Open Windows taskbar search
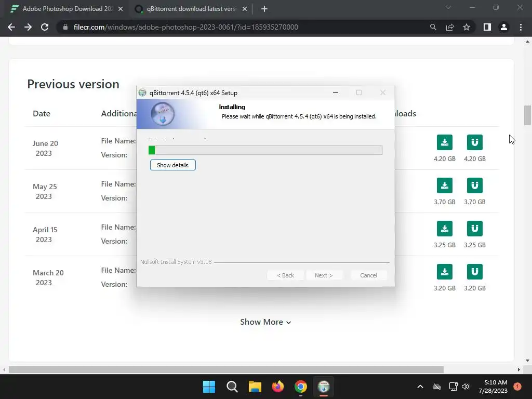Screen dimensions: 532x399 pyautogui.click(x=232, y=387)
